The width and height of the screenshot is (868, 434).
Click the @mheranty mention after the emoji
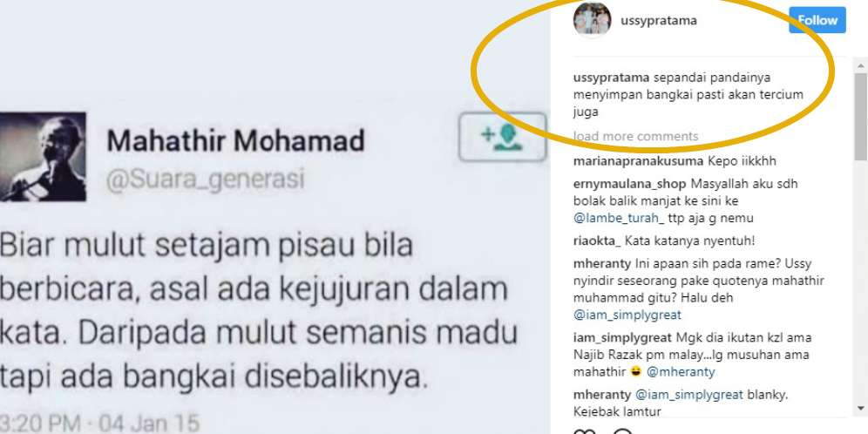[681, 372]
